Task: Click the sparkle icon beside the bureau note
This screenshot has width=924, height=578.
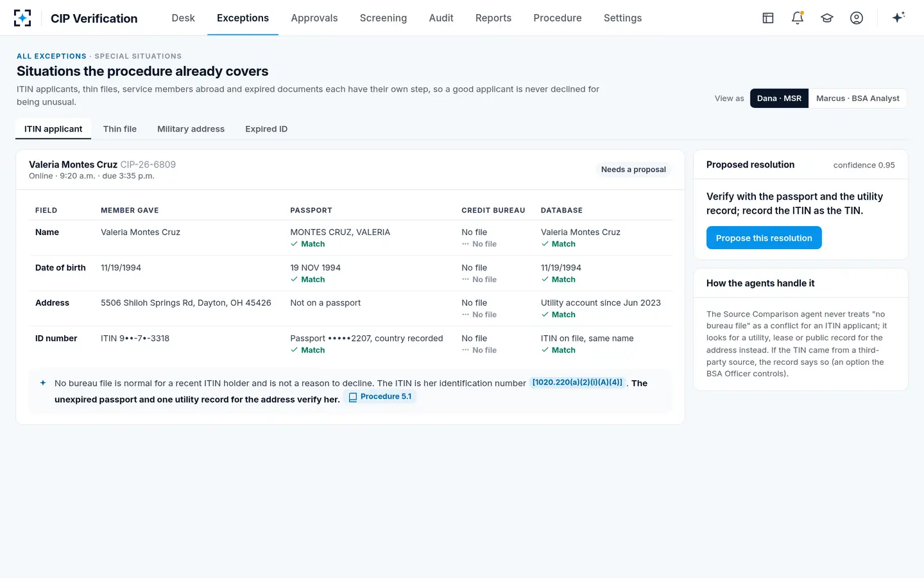Action: 43,383
